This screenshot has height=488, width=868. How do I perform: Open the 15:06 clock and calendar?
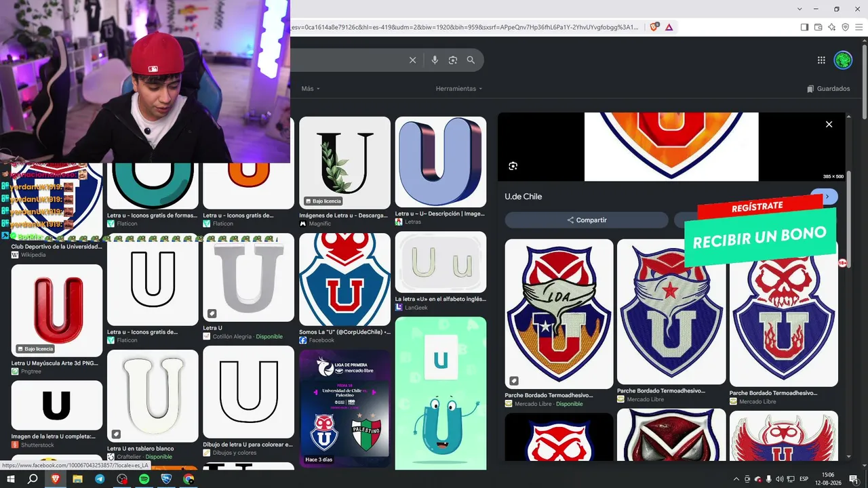[x=828, y=479]
